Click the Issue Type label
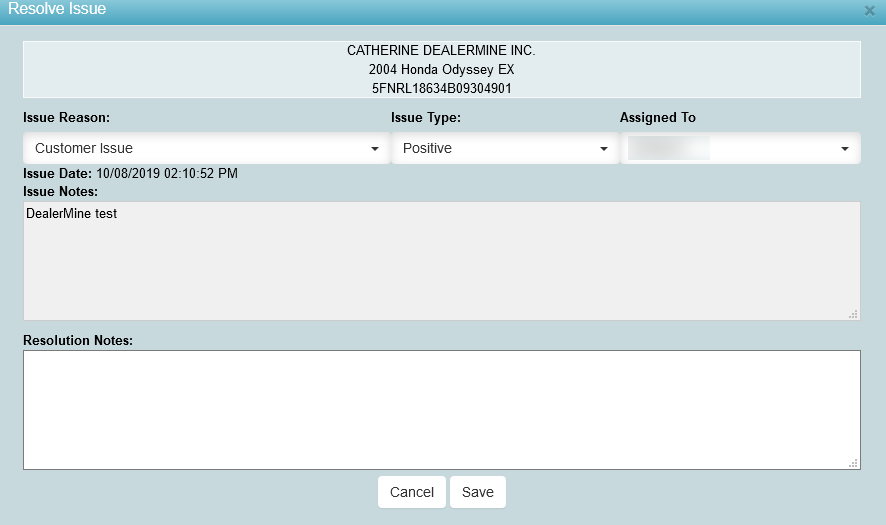The height and width of the screenshot is (525, 886). [x=425, y=117]
